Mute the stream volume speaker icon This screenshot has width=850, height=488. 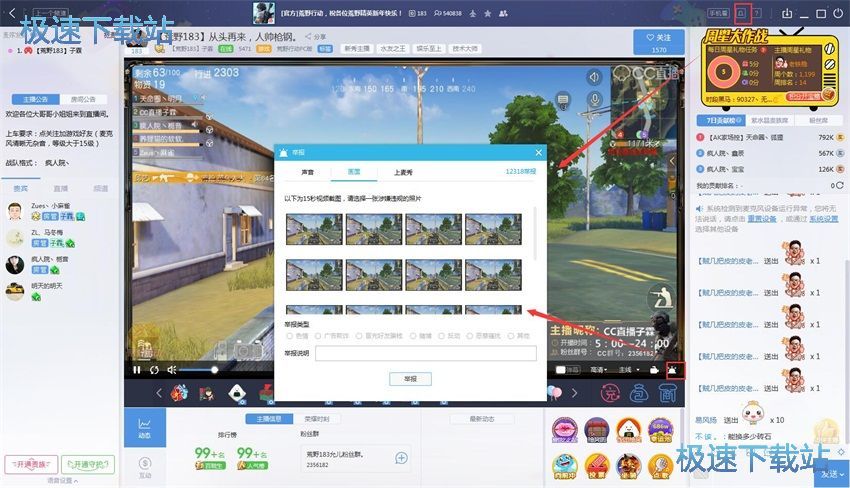point(171,370)
